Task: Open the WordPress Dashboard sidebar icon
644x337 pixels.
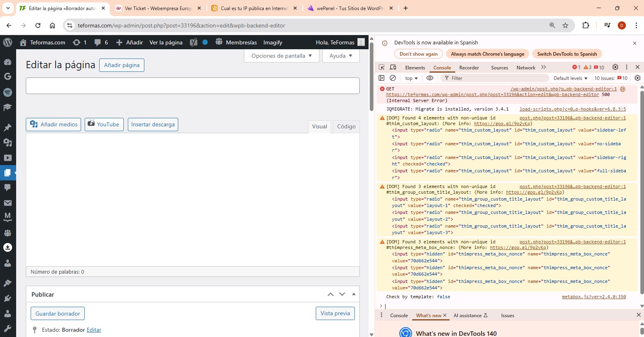Action: pos(8,62)
